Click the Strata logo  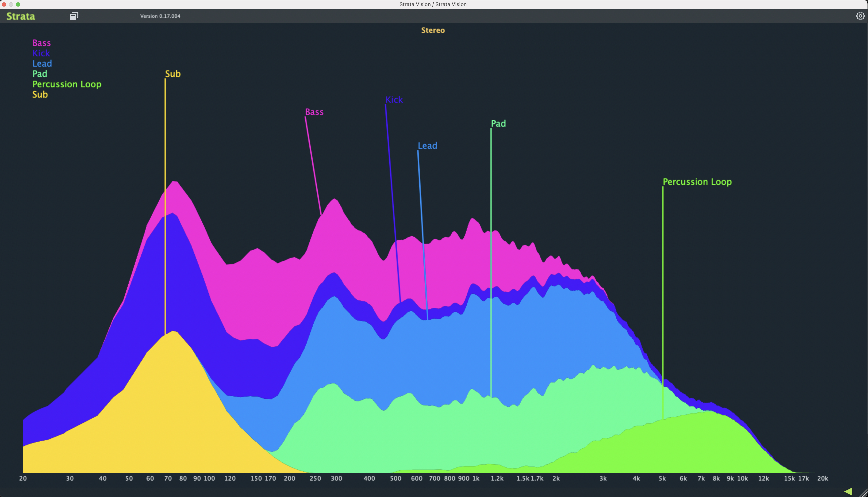pyautogui.click(x=21, y=16)
